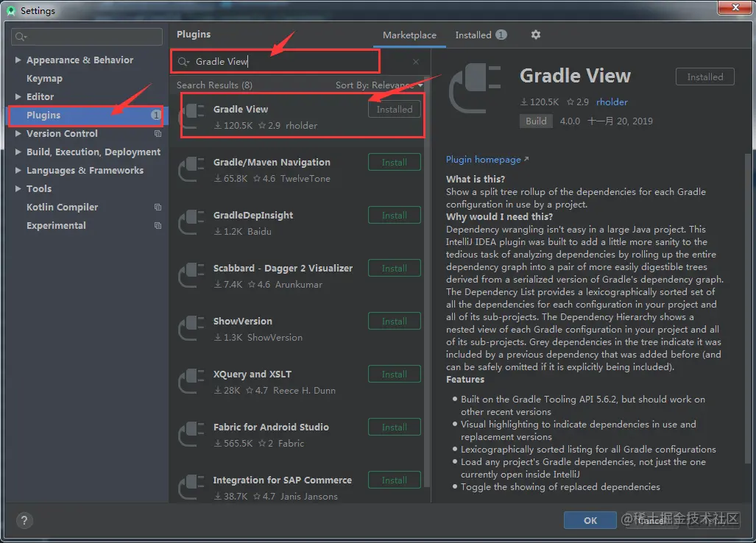Install XQuery and XSLT plugin
The width and height of the screenshot is (756, 543).
click(x=394, y=375)
